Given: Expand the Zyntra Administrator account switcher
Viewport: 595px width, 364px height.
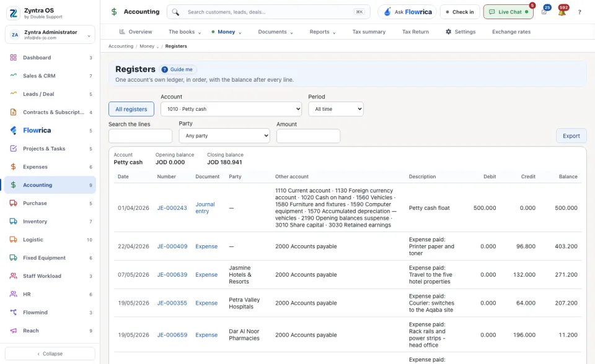Looking at the screenshot, I should (x=50, y=35).
